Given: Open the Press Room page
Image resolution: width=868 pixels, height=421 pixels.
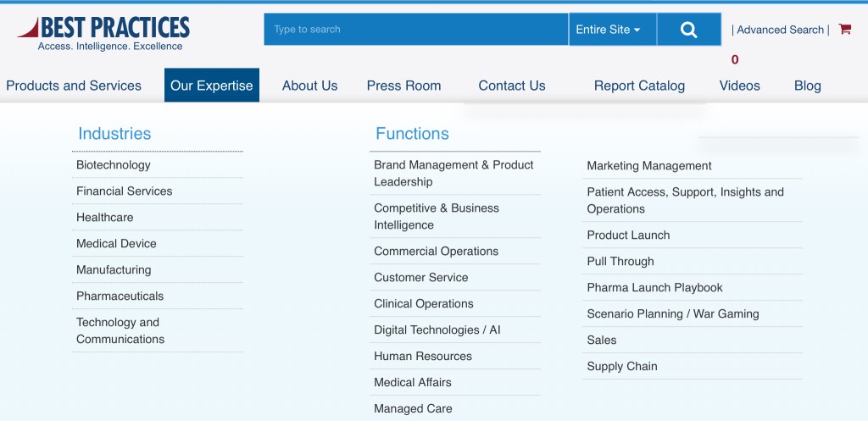Looking at the screenshot, I should 403,86.
